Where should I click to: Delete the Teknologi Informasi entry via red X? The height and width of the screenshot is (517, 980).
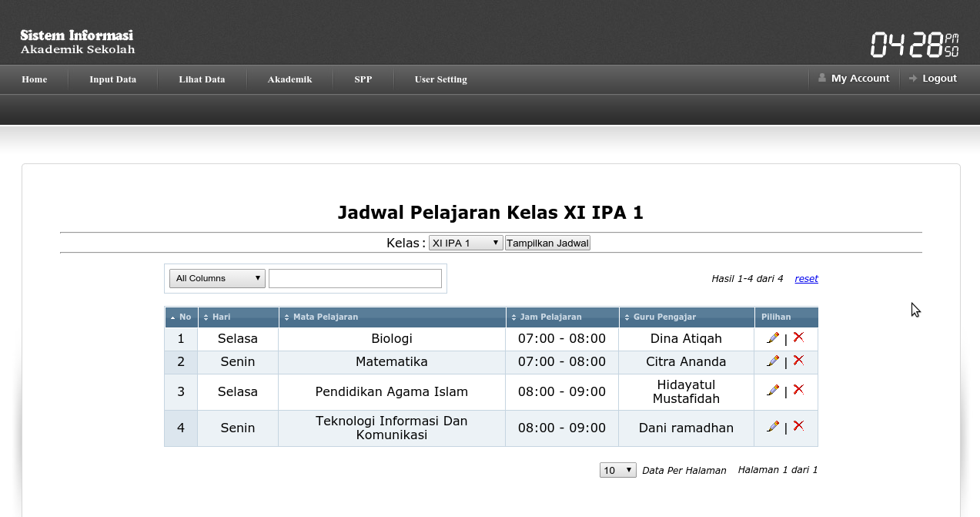click(x=798, y=425)
